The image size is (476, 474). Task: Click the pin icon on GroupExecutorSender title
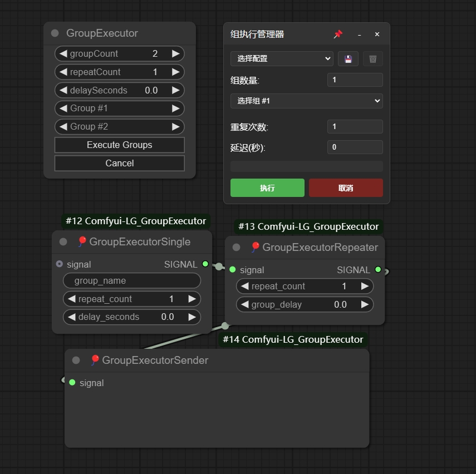(x=95, y=360)
